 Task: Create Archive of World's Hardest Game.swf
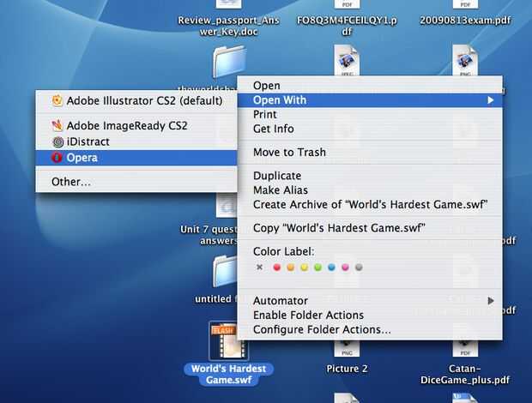tap(370, 205)
